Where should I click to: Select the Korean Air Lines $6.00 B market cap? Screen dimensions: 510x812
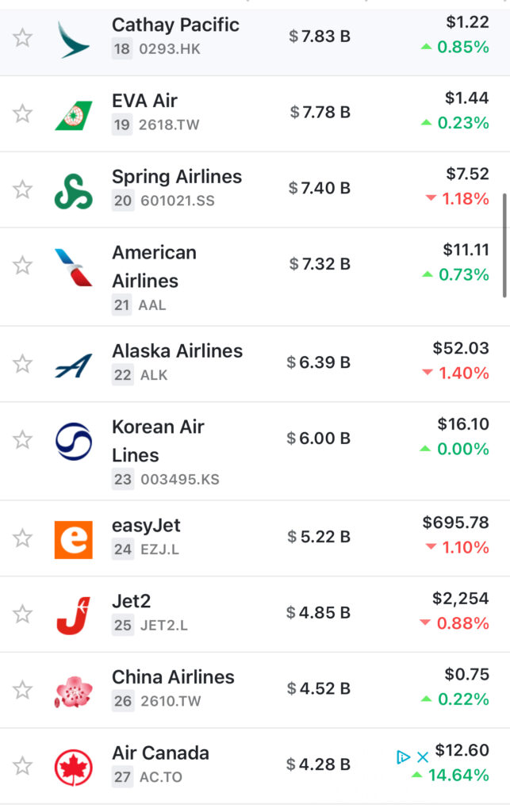[x=318, y=438]
